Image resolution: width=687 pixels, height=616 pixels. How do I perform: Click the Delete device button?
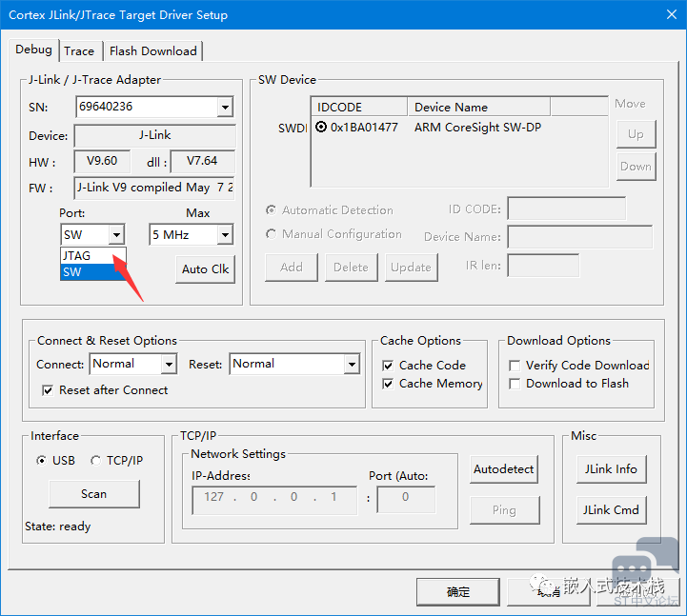(351, 268)
